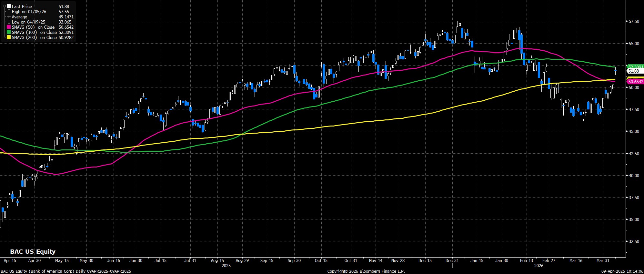Click the latest candlestick near 51.88
644x274 pixels.
tap(616, 70)
